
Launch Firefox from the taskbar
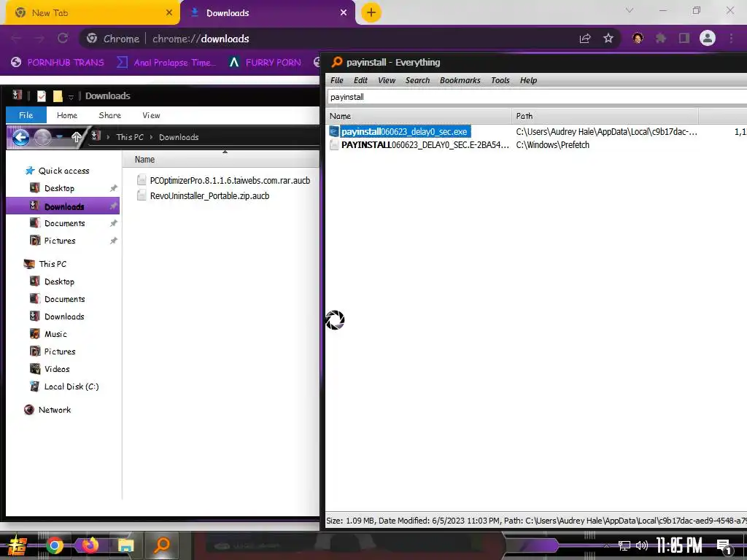click(x=90, y=545)
